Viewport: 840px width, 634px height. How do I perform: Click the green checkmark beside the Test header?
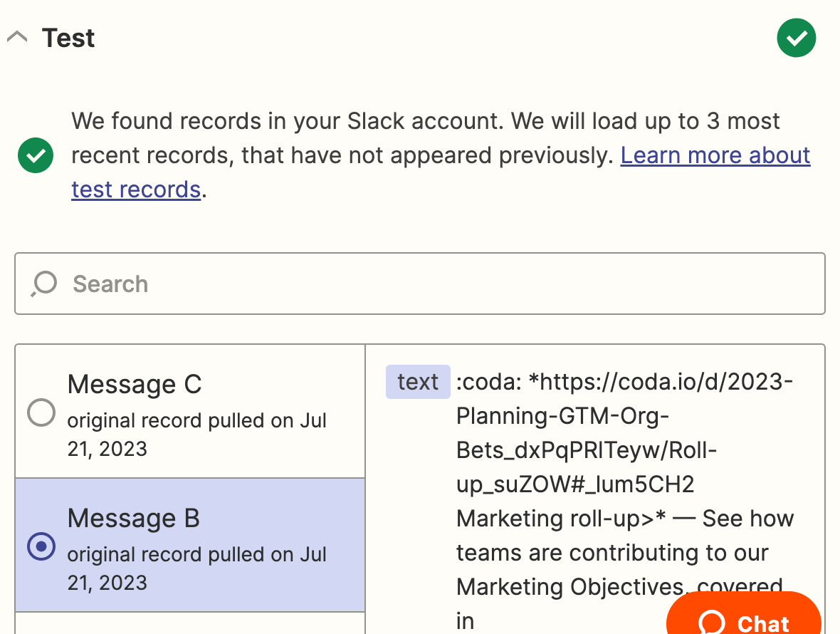pyautogui.click(x=796, y=38)
